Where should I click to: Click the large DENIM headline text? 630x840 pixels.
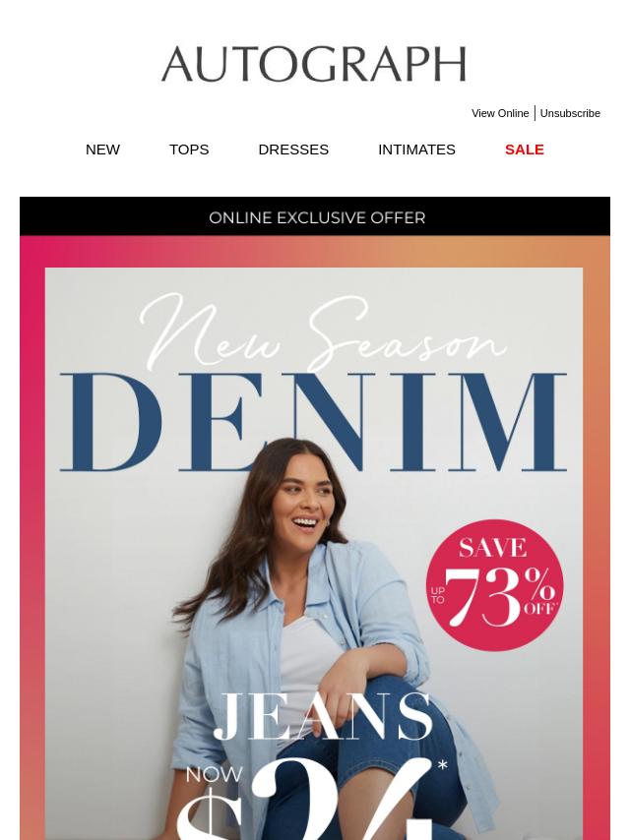click(x=314, y=422)
